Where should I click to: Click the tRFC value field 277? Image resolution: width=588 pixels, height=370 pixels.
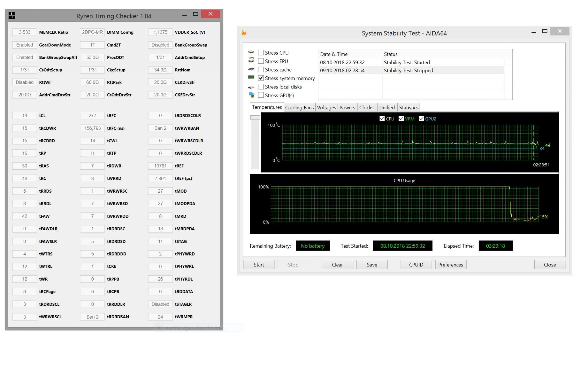pos(92,115)
